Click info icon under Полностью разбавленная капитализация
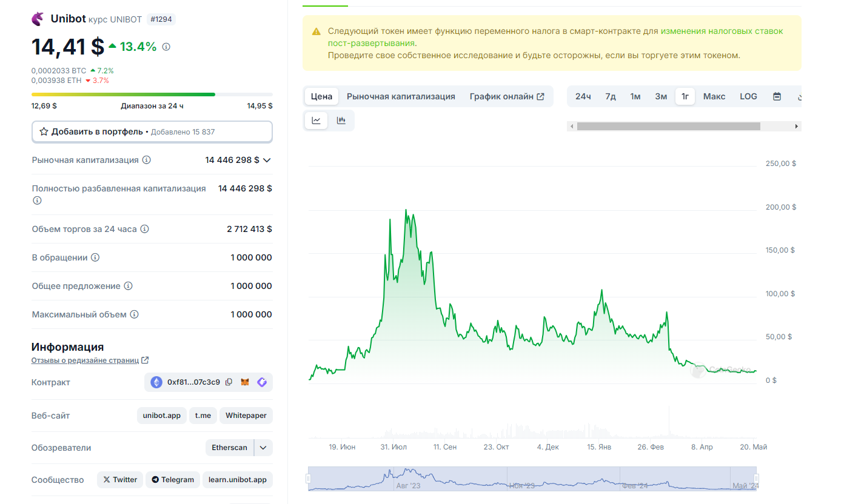 click(x=37, y=201)
